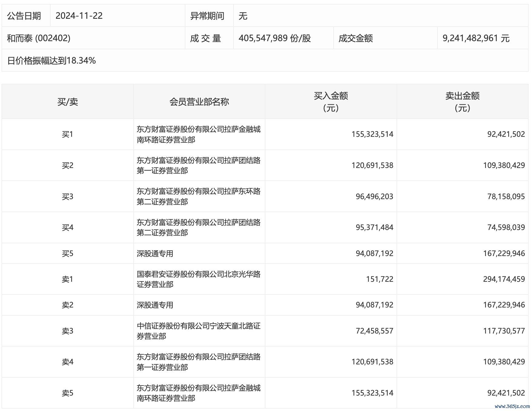Select sell amount 92,421,502 in 卖5 row

[506, 393]
